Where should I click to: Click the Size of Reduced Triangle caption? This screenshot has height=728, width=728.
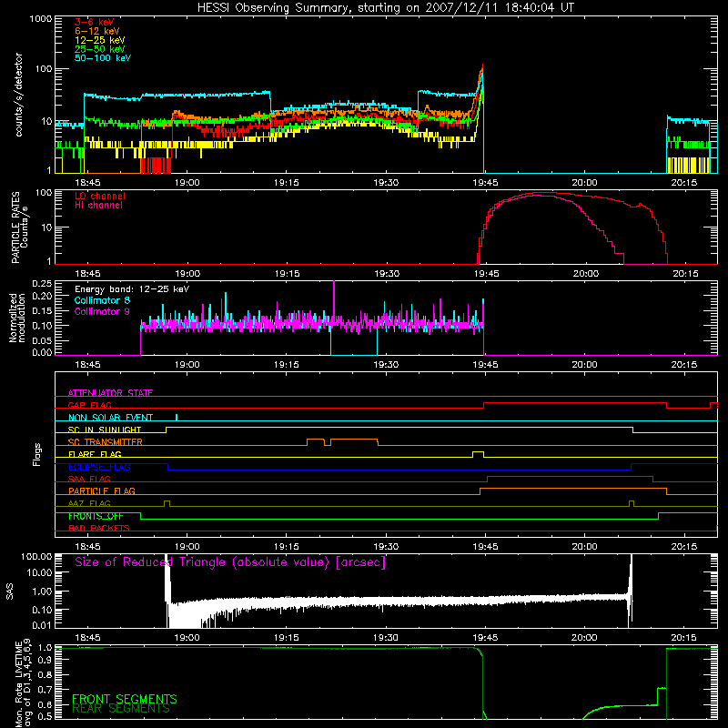coord(230,562)
